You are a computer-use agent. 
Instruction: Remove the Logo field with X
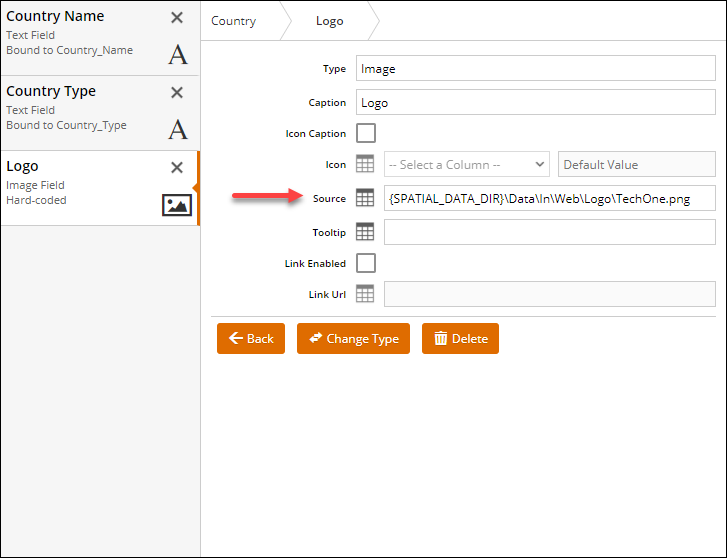(177, 168)
